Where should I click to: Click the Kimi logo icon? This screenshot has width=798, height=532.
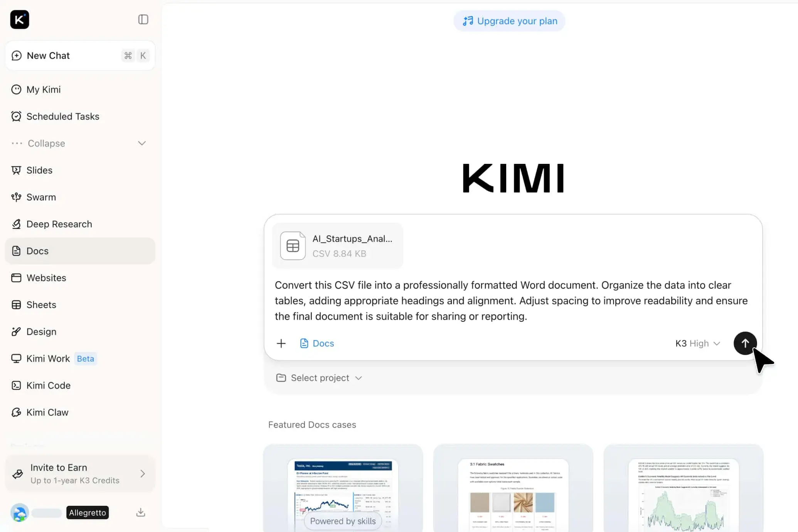pyautogui.click(x=20, y=20)
